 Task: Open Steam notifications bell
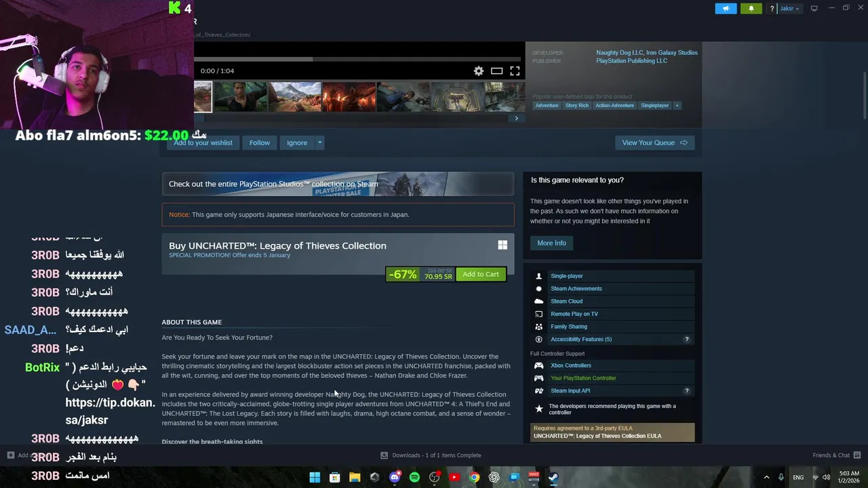point(751,9)
